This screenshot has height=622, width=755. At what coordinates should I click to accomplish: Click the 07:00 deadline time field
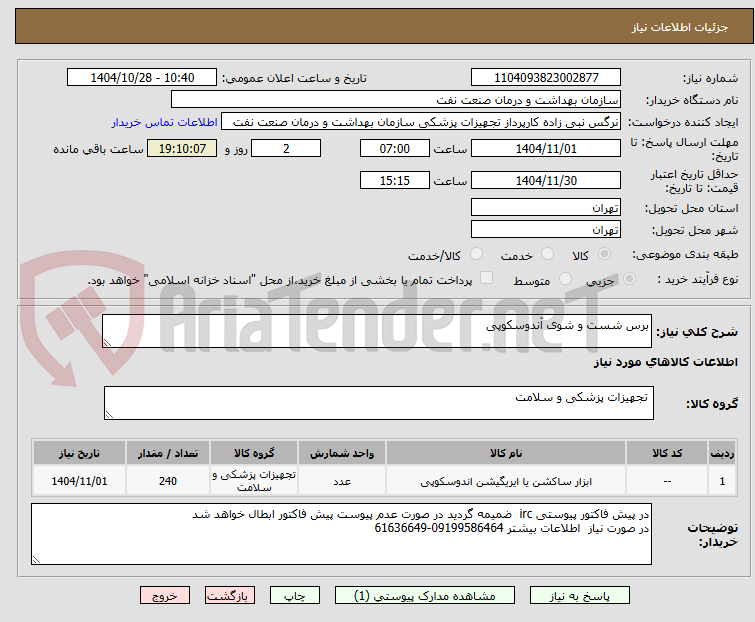click(x=395, y=148)
